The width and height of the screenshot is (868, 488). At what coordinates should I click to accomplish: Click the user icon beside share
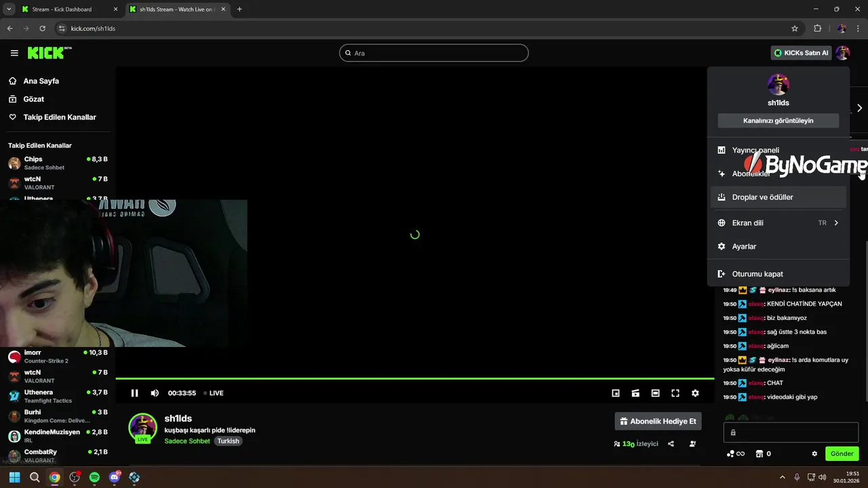pyautogui.click(x=692, y=444)
